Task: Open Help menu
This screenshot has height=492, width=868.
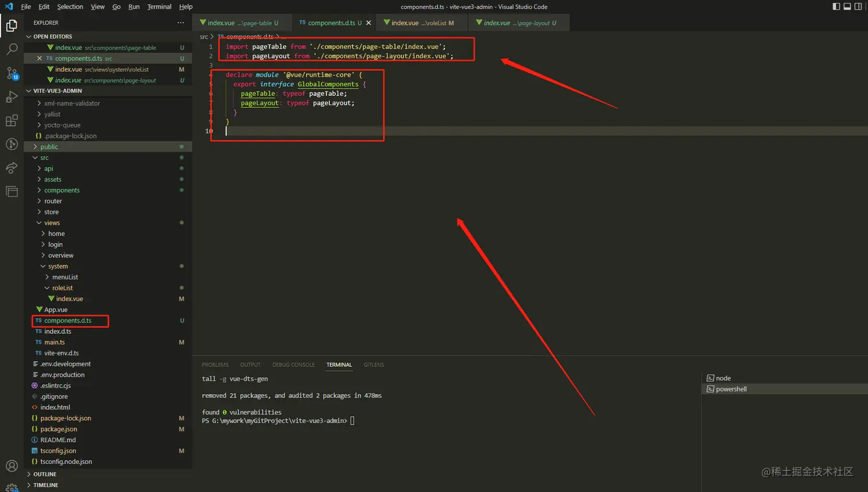Action: tap(185, 6)
